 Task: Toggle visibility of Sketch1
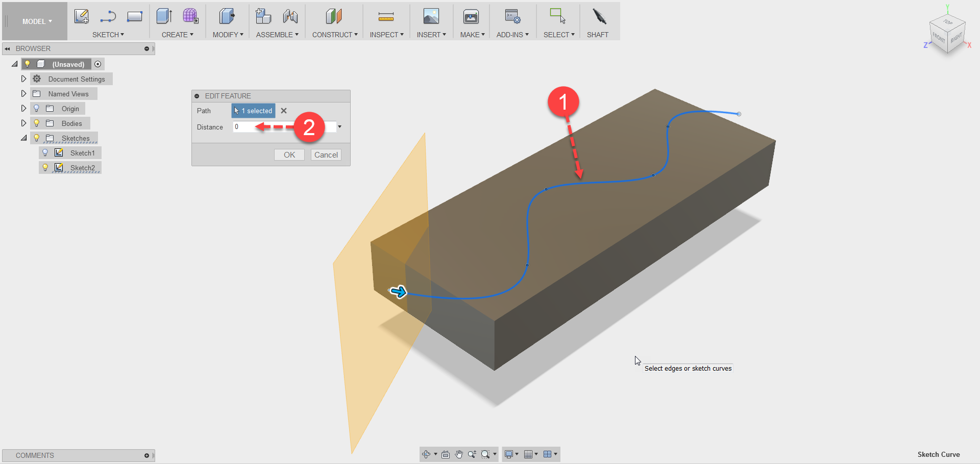click(45, 152)
